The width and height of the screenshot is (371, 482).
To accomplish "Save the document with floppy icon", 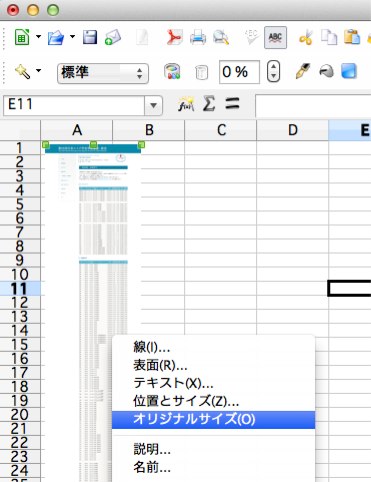I will coord(90,37).
